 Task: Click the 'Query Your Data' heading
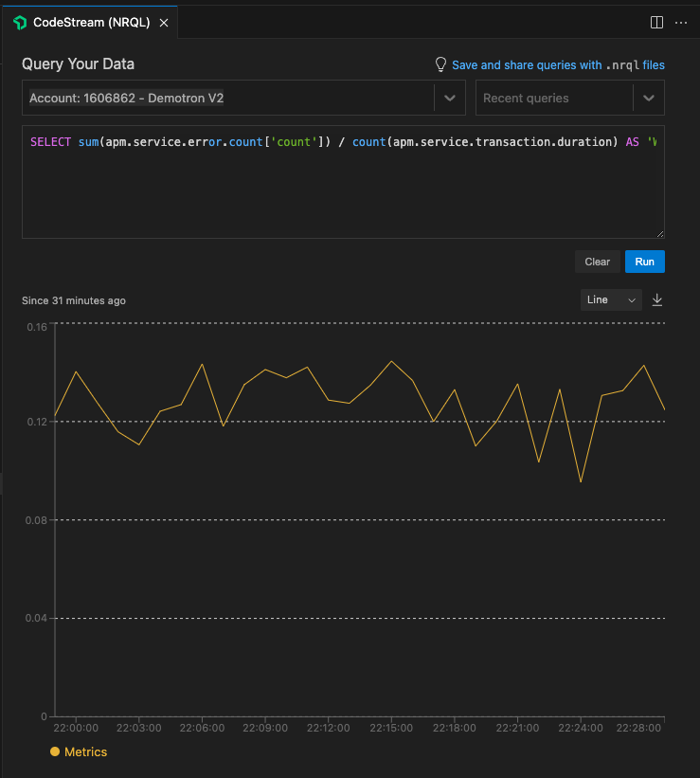click(78, 64)
